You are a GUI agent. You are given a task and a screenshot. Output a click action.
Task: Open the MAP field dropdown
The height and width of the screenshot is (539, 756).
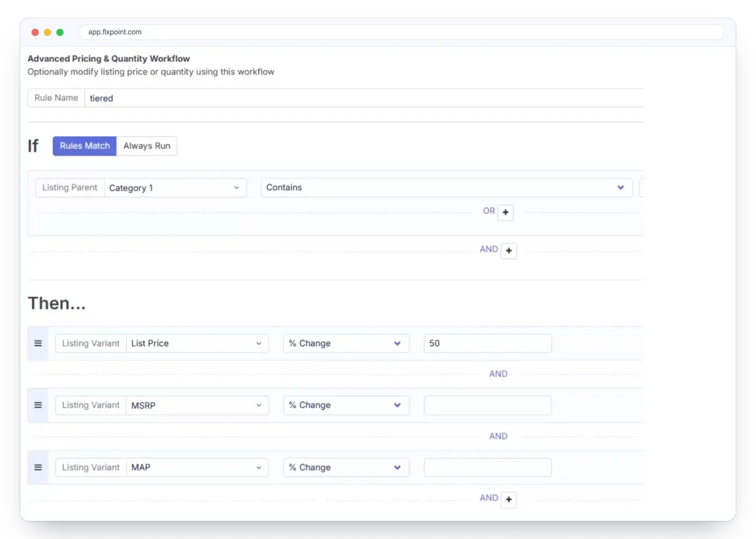pyautogui.click(x=197, y=468)
